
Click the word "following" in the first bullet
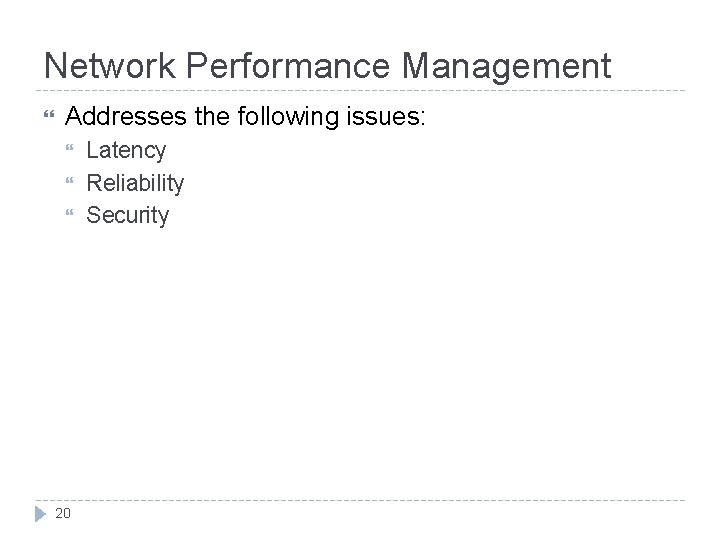288,117
